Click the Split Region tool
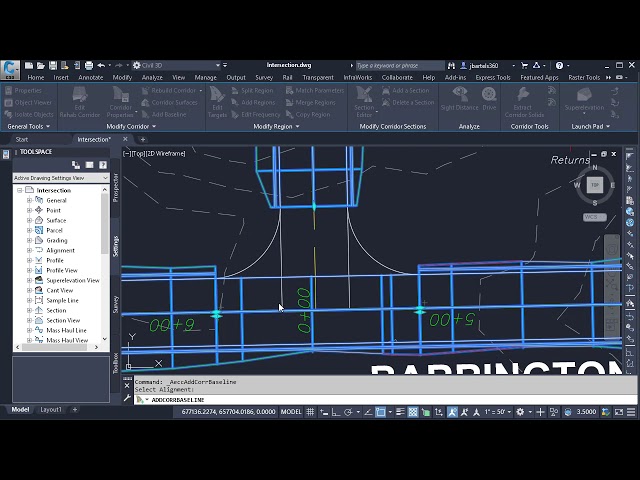This screenshot has width=640, height=480. pos(252,91)
